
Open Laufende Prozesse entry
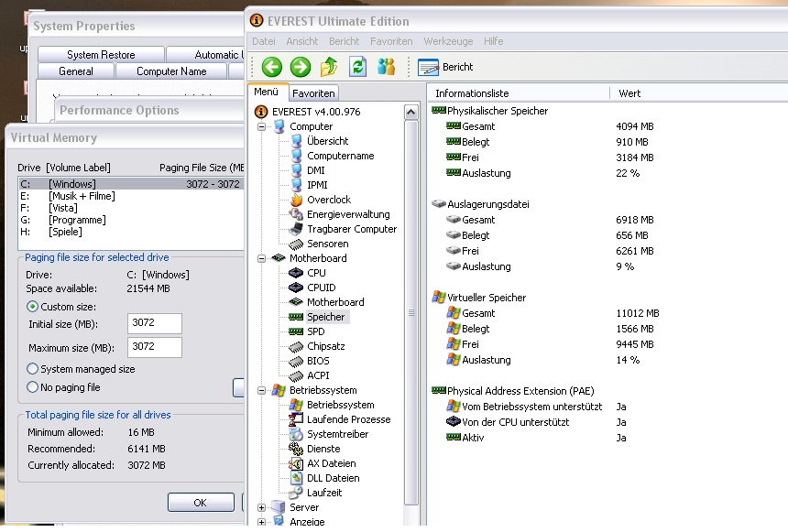point(349,419)
